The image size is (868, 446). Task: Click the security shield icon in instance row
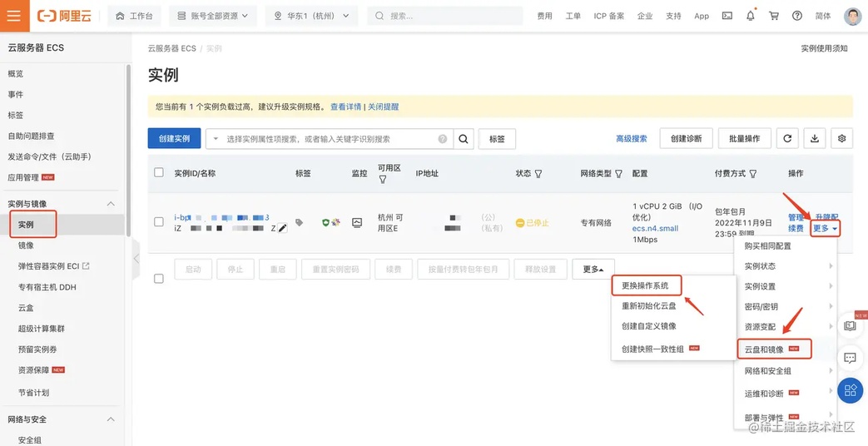click(326, 222)
